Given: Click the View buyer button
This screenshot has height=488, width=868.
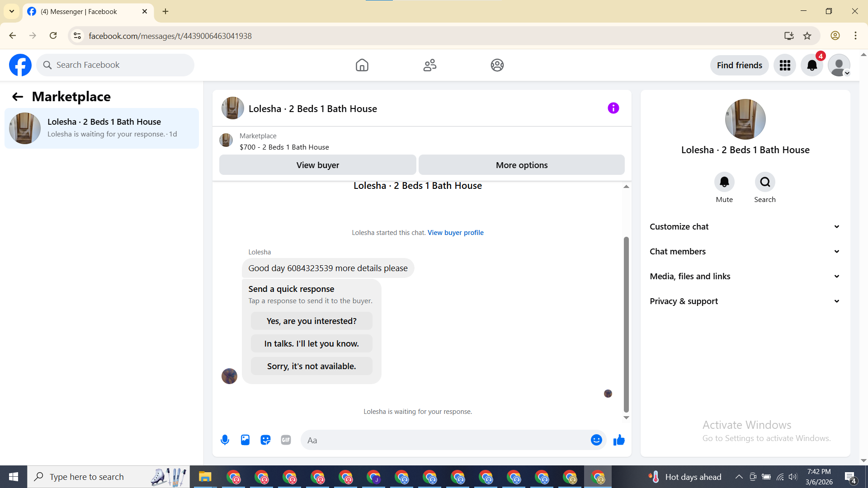Looking at the screenshot, I should pos(317,165).
